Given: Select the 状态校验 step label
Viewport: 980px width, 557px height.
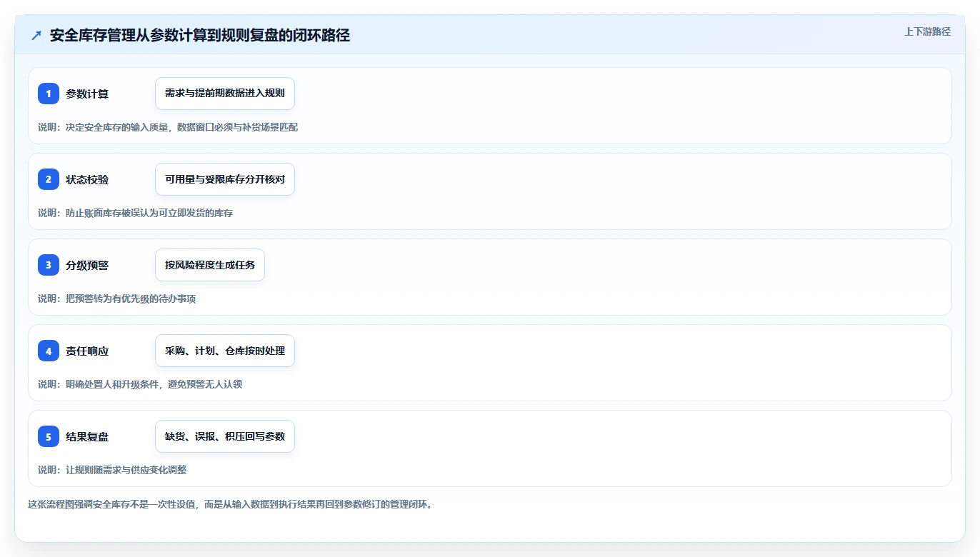Looking at the screenshot, I should coord(87,179).
